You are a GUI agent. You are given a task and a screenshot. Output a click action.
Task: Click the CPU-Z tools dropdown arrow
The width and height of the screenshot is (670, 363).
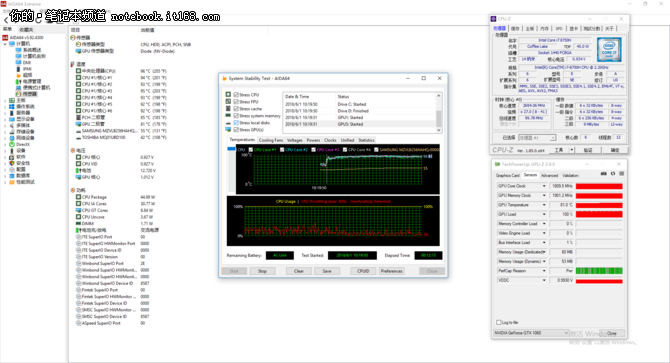coord(572,150)
